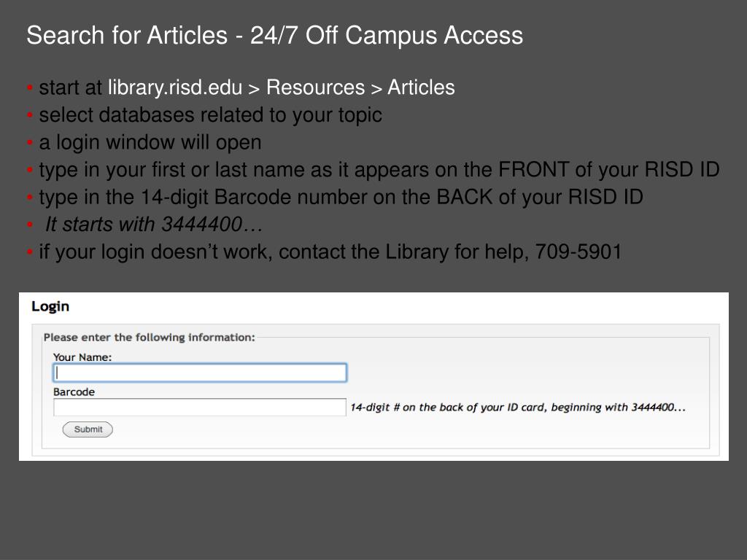Viewport: 747px width, 560px height.
Task: Click the 14-digit hint beside barcode field
Action: tap(518, 407)
